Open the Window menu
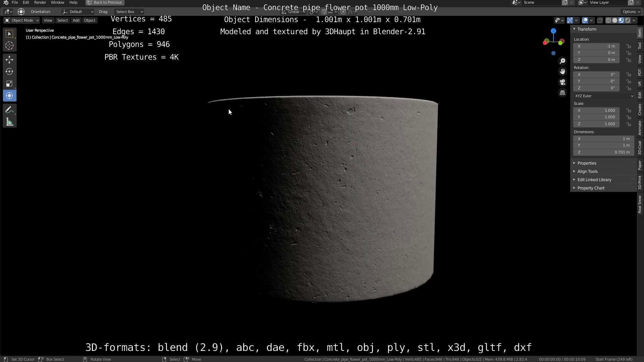The height and width of the screenshot is (362, 644). click(x=57, y=2)
